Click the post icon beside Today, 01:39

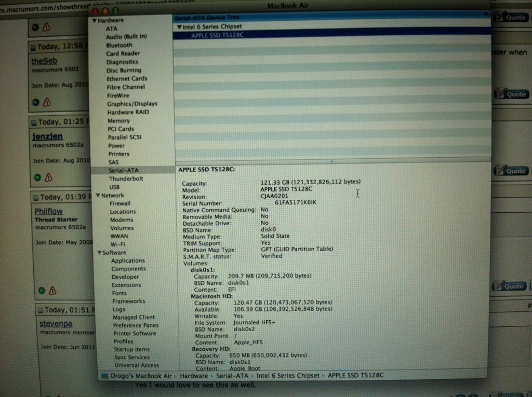point(36,198)
